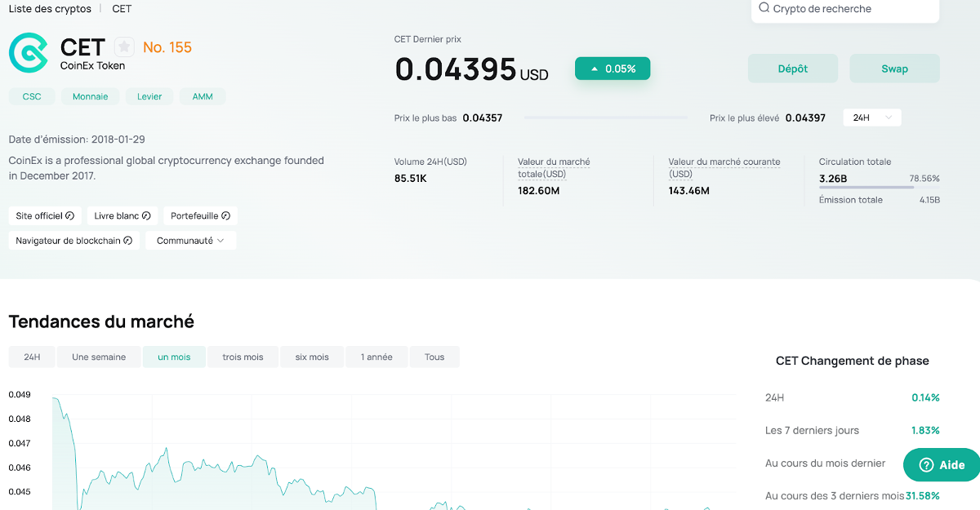Viewport: 980px width, 510px height.
Task: Click the Swap button
Action: click(x=895, y=69)
